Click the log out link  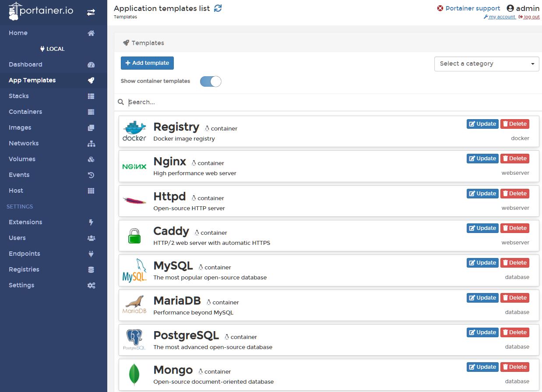[x=529, y=17]
